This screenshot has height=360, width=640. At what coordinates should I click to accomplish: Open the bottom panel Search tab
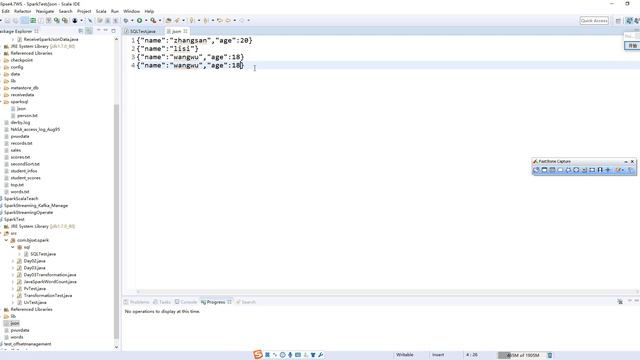pyautogui.click(x=246, y=302)
